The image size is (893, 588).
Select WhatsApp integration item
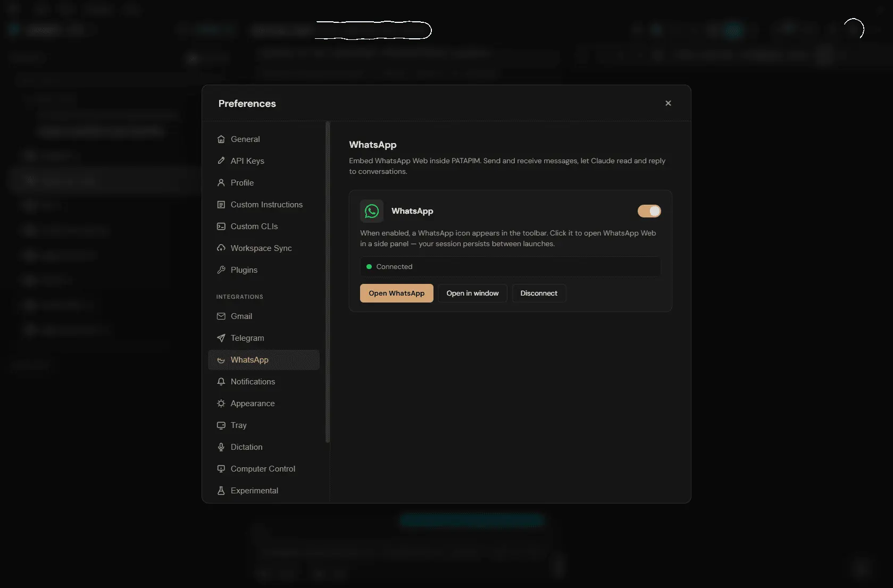click(x=264, y=360)
